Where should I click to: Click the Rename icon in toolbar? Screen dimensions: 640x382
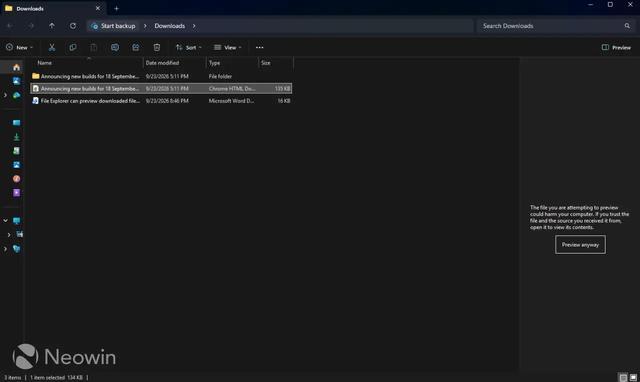pos(115,47)
